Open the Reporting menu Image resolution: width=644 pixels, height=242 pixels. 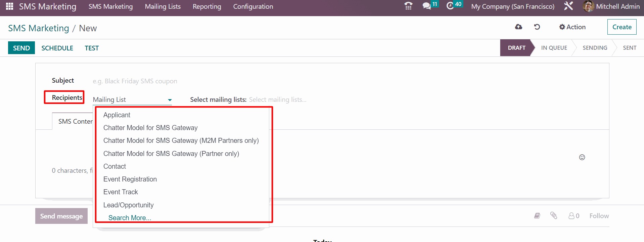[x=207, y=6]
